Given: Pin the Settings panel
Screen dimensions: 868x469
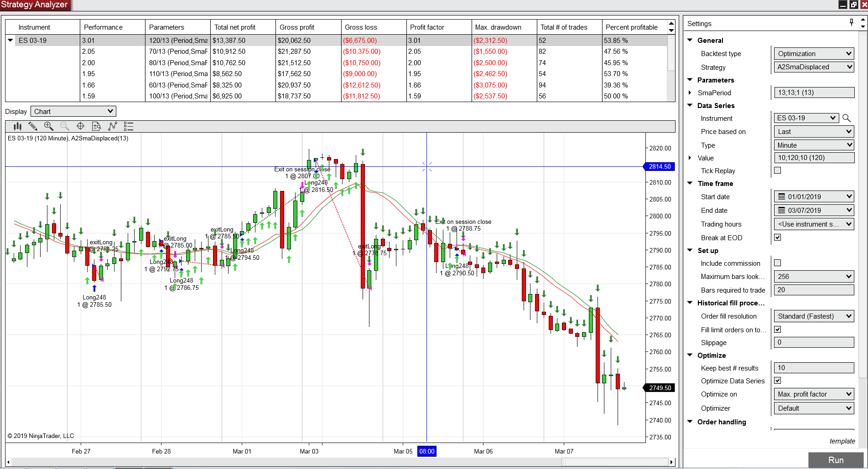Looking at the screenshot, I should pyautogui.click(x=852, y=22).
